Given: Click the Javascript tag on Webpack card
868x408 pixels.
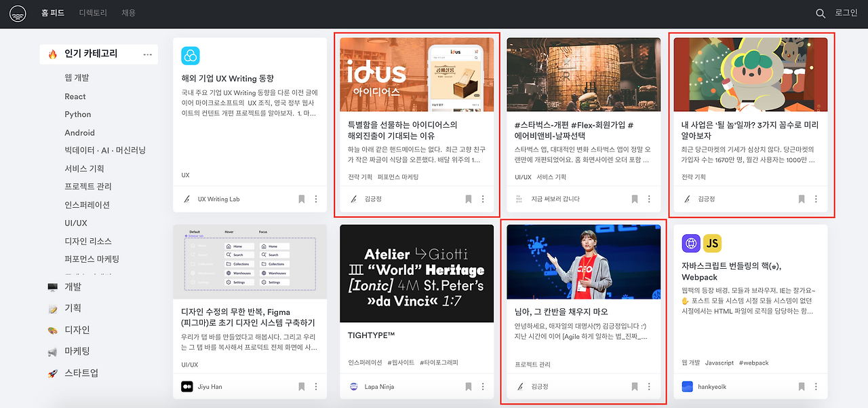Looking at the screenshot, I should tap(719, 363).
